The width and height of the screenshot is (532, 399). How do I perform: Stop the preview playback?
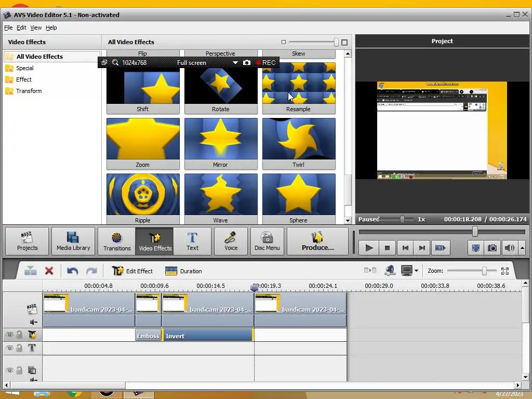[x=387, y=248]
